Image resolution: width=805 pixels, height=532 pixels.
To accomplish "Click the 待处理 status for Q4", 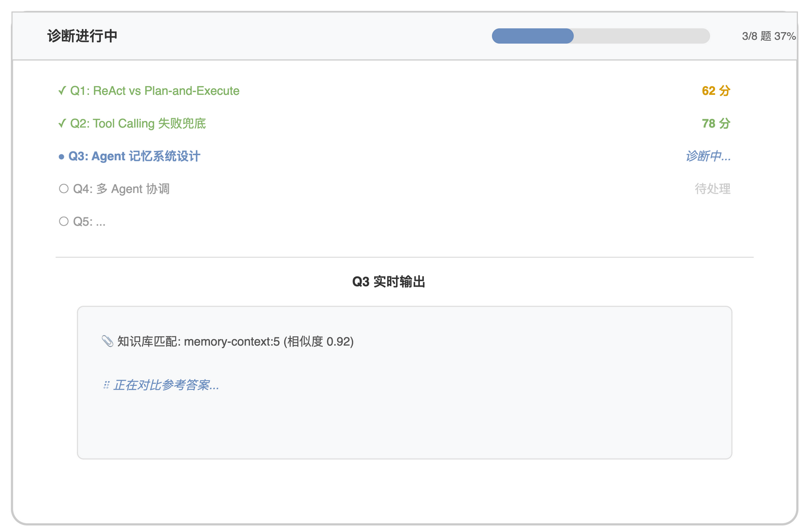I will point(713,189).
